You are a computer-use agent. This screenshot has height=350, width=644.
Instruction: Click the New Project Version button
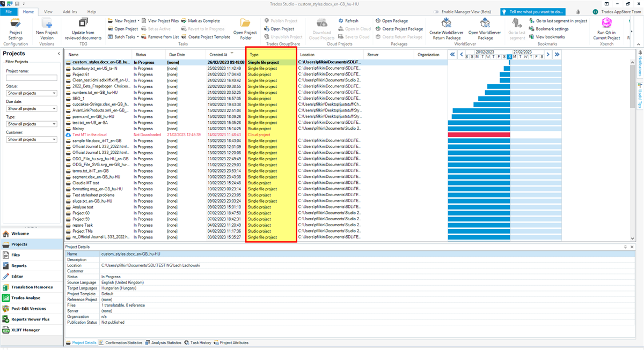(x=47, y=29)
